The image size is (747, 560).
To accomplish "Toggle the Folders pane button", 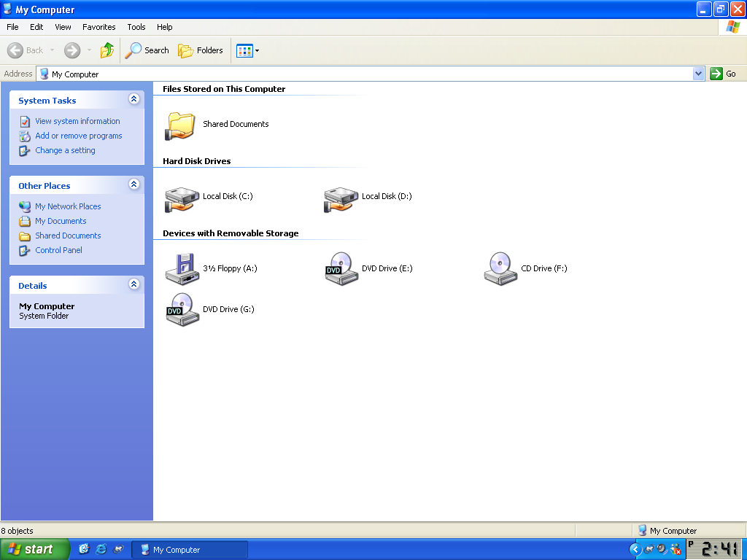I will click(x=201, y=50).
